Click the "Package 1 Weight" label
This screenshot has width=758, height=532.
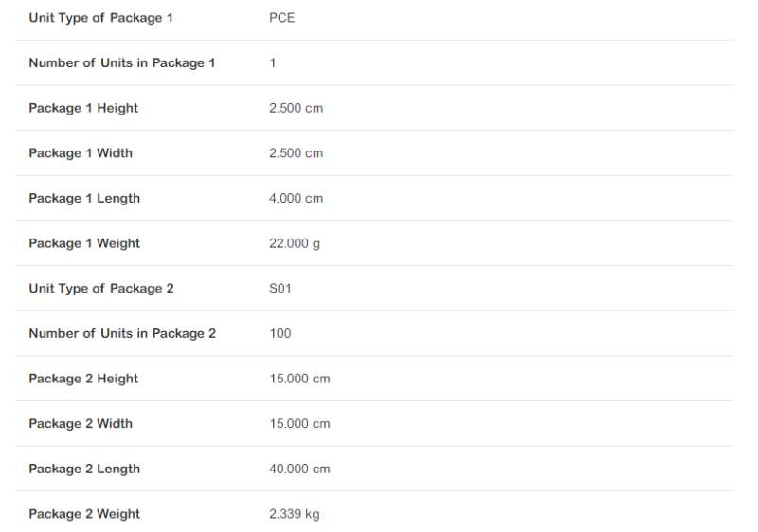(84, 243)
